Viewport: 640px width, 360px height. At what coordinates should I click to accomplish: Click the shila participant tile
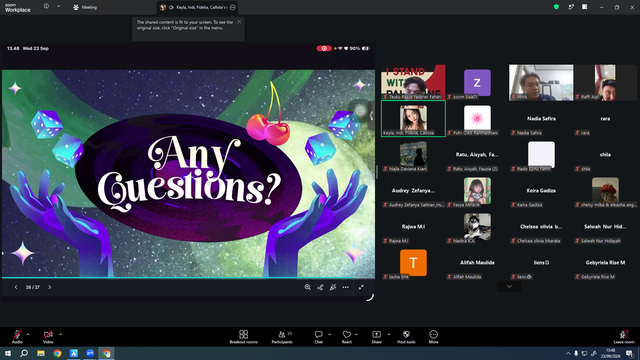[605, 154]
